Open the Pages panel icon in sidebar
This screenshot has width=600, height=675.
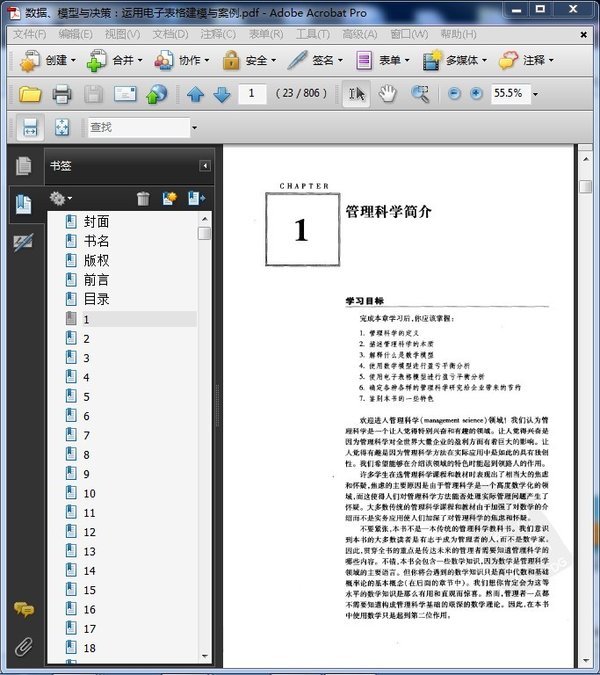coord(24,166)
